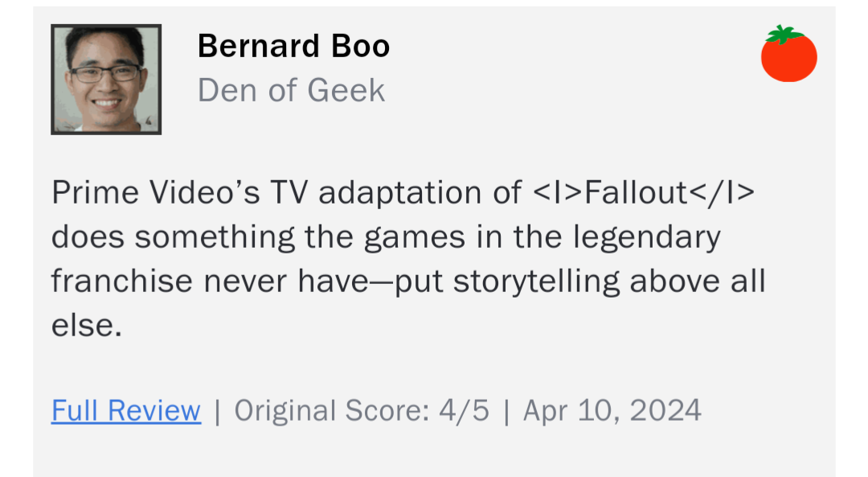Open Bernard Boo's profile photo
This screenshot has height=477, width=868.
point(106,79)
